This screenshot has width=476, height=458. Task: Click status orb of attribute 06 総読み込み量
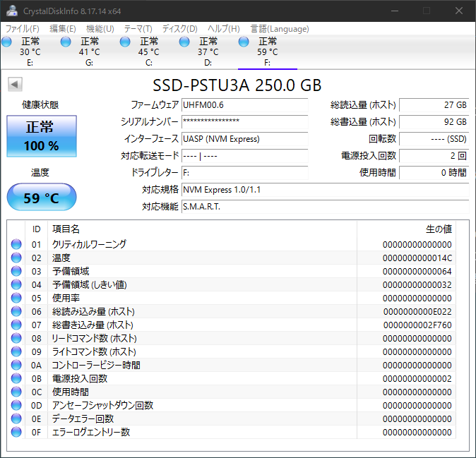tap(16, 311)
